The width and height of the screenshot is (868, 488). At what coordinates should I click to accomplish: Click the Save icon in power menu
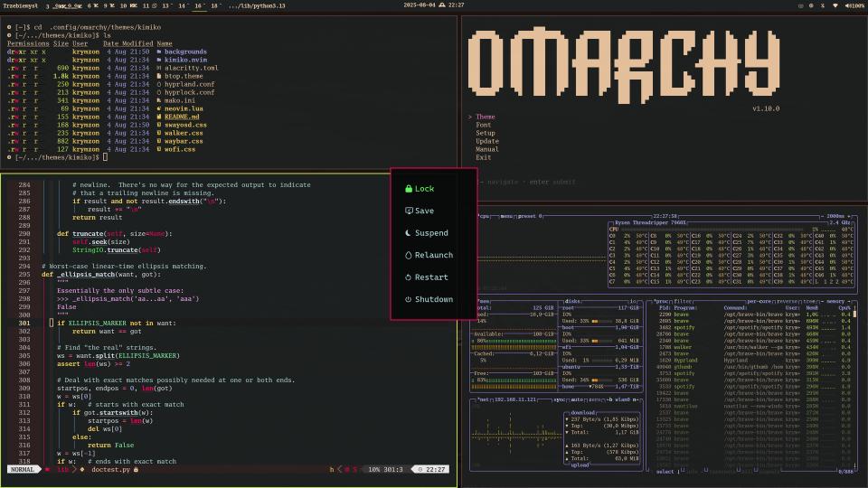point(409,211)
